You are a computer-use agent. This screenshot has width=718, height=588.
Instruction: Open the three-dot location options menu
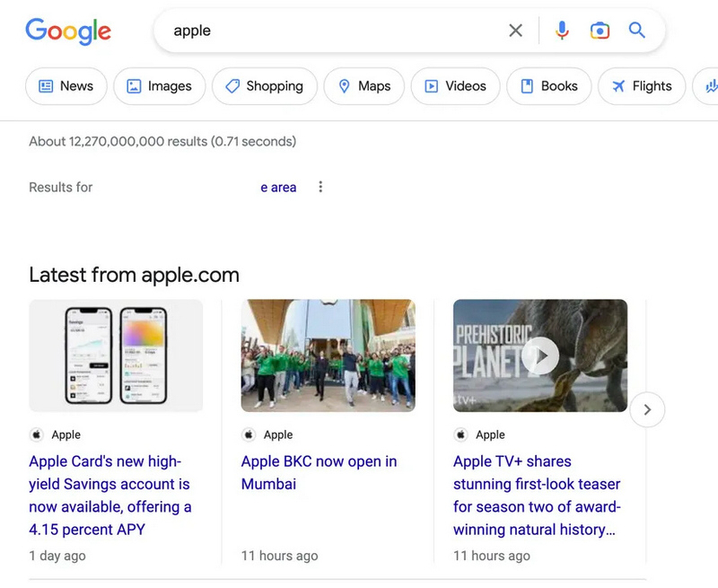[x=320, y=187]
